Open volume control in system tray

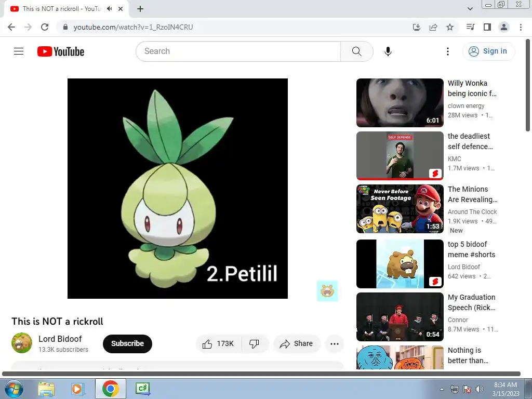point(480,389)
